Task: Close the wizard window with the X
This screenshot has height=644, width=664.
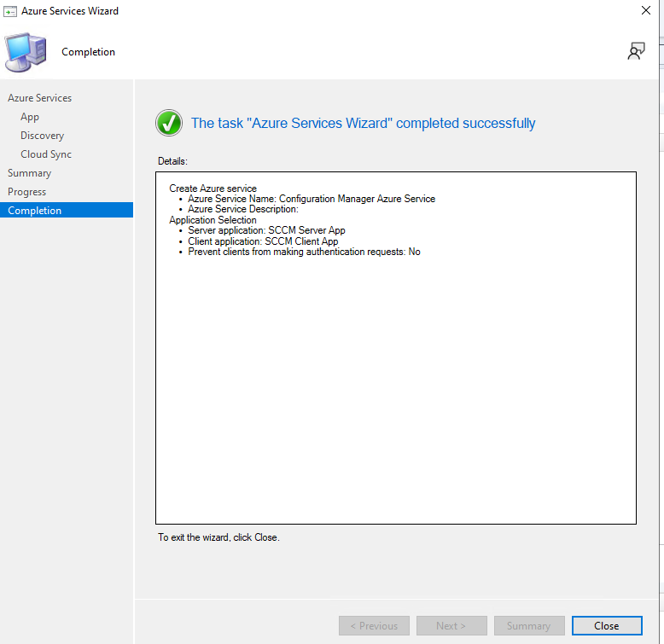Action: tap(645, 11)
